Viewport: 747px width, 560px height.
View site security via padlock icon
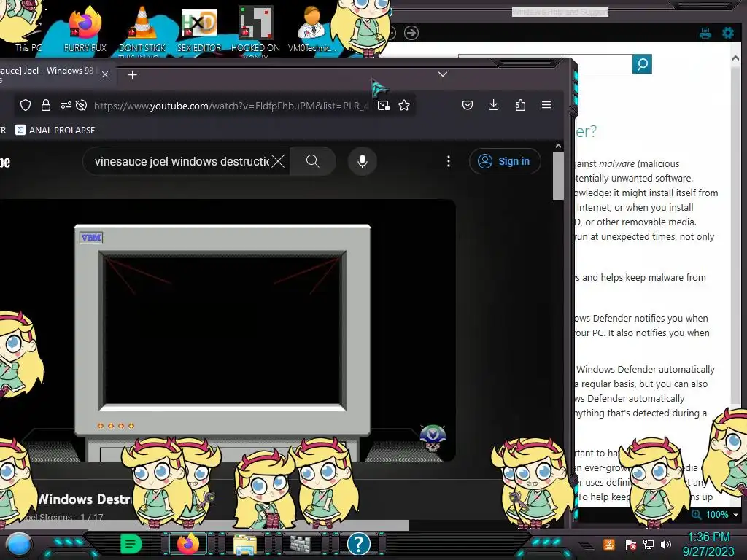click(46, 105)
